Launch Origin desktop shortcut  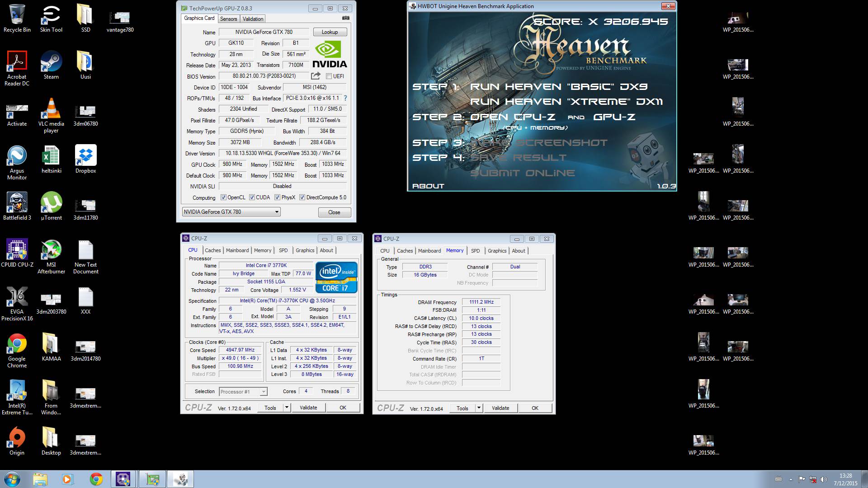coord(17,441)
